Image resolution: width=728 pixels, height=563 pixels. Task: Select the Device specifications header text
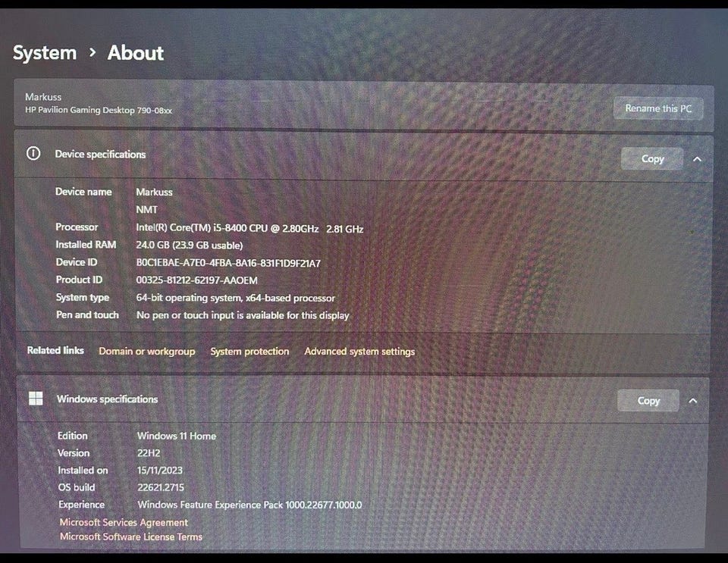coord(100,155)
